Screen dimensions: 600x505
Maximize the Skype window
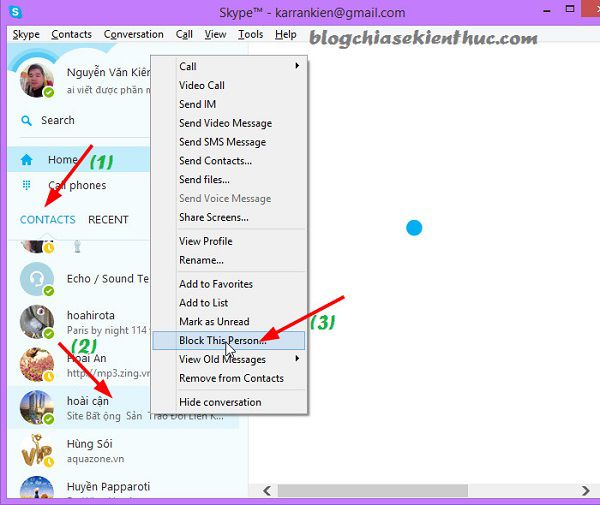570,9
